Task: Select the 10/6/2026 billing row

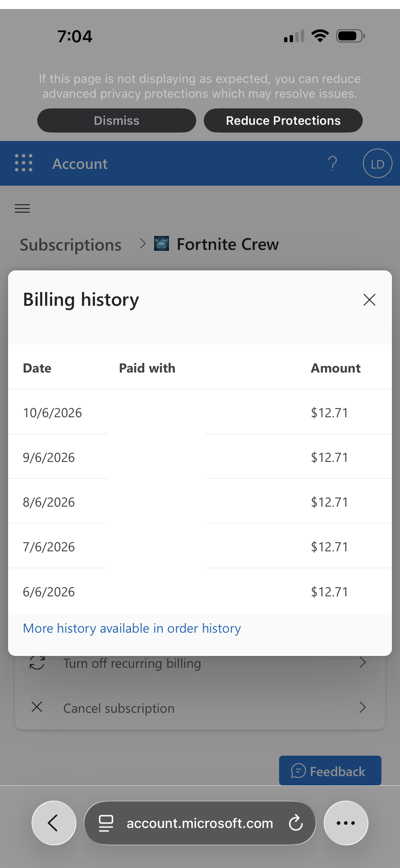Action: coord(200,412)
